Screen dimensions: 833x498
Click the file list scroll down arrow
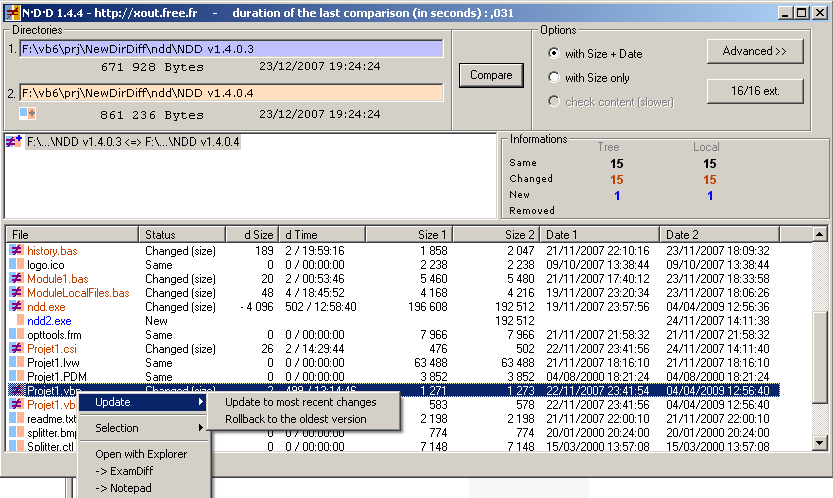[x=820, y=442]
